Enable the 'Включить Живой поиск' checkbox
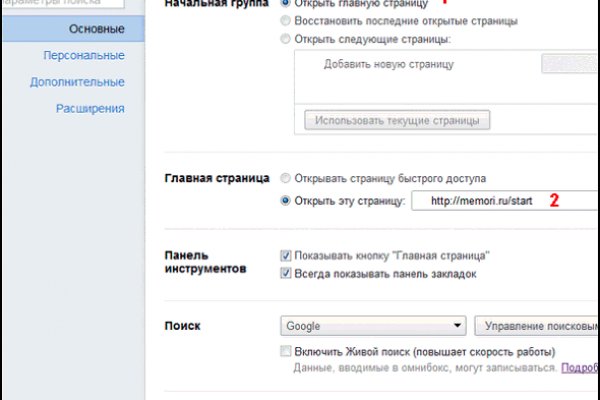The width and height of the screenshot is (600, 400). (287, 352)
